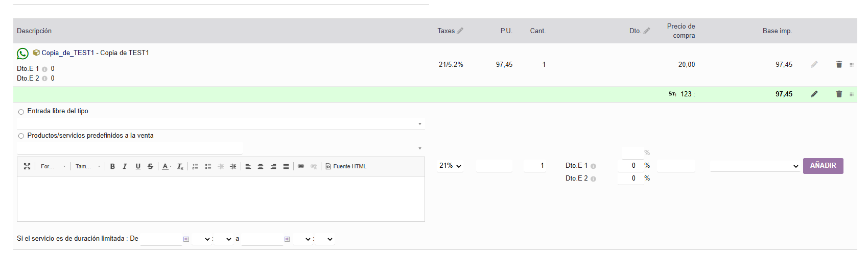Edit the subtotal 123 line

814,94
